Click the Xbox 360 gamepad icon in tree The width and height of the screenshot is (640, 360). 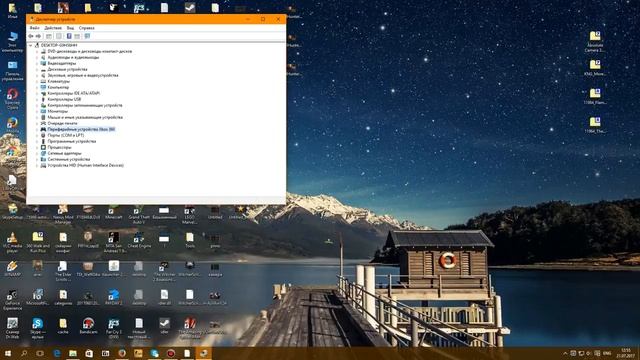tap(43, 129)
